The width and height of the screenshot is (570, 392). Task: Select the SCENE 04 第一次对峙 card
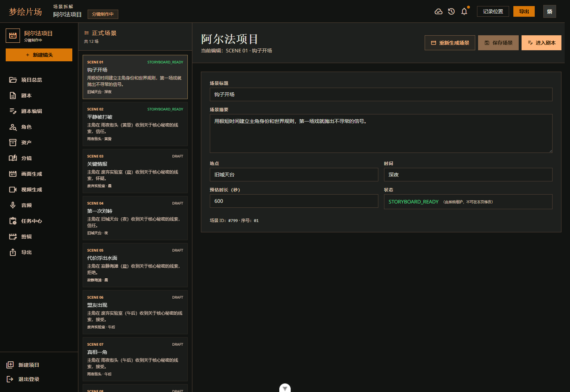135,218
